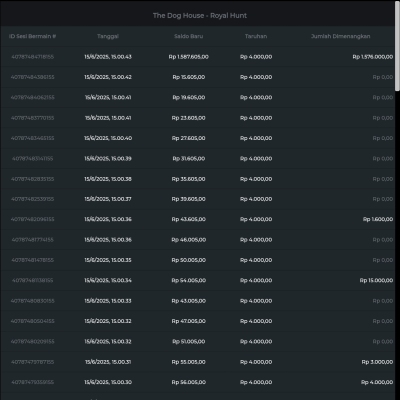Open session ID in row dated 15.00.33
Image resolution: width=400 pixels, height=400 pixels.
(32, 301)
